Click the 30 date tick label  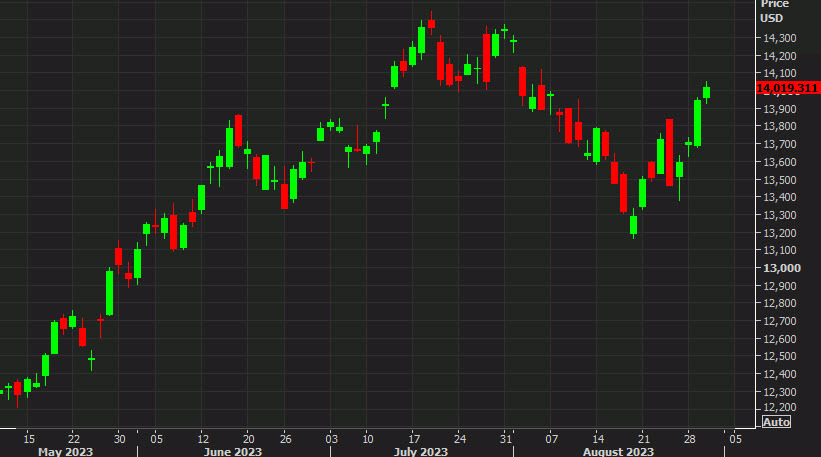pyautogui.click(x=120, y=439)
